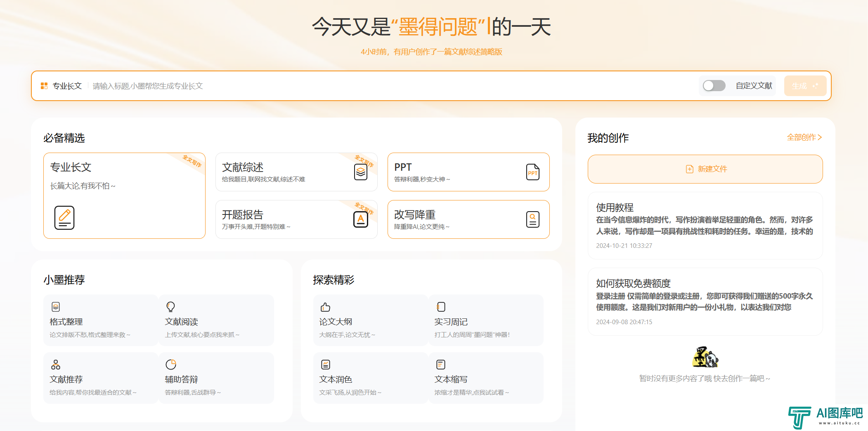Click the sparkle icon on 生成 button

[x=815, y=86]
